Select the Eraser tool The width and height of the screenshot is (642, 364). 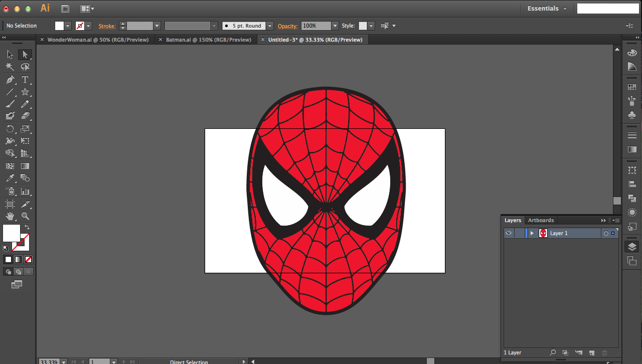pyautogui.click(x=25, y=116)
